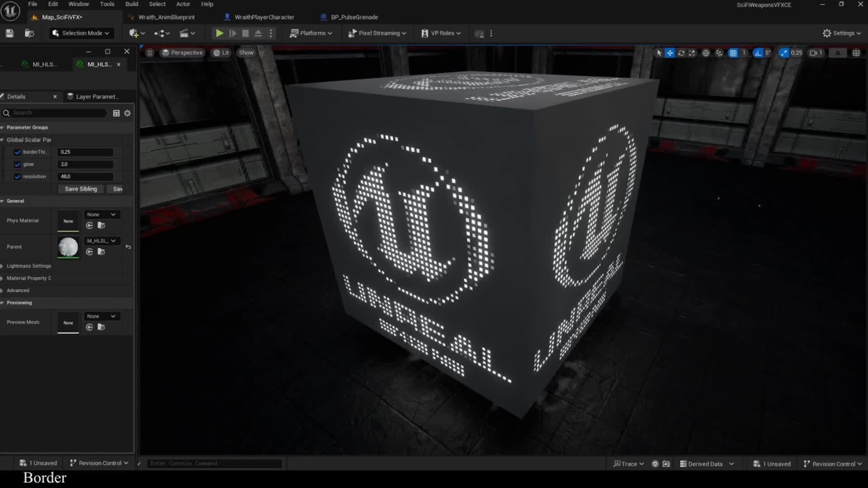Select the Scale tool in viewport toolbar

click(693, 53)
